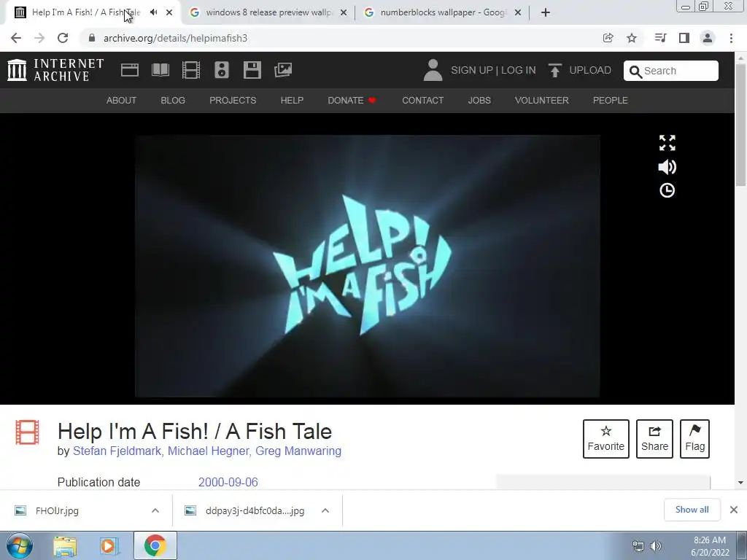Open the Windows Start menu
This screenshot has height=560, width=747.
(20, 546)
